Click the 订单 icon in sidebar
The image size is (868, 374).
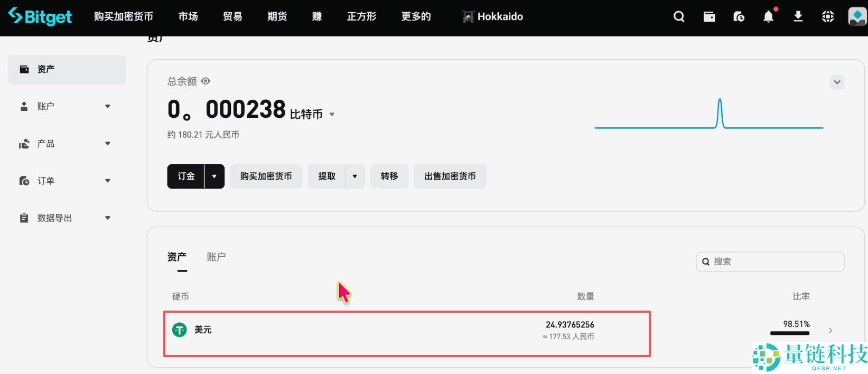tap(24, 181)
